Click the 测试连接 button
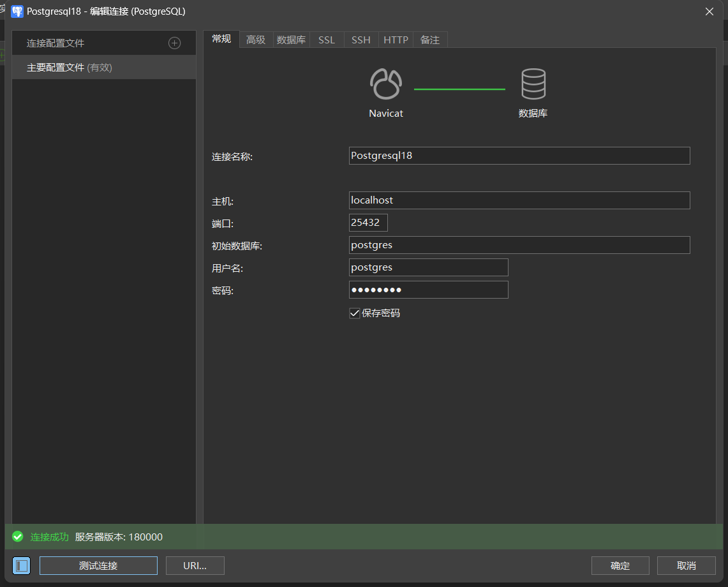This screenshot has width=728, height=587. click(98, 566)
